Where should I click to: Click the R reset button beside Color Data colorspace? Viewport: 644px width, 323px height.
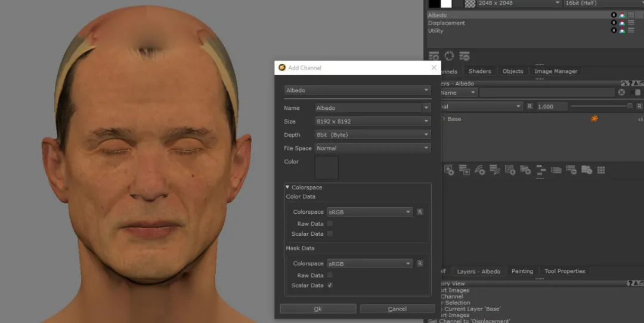[420, 212]
